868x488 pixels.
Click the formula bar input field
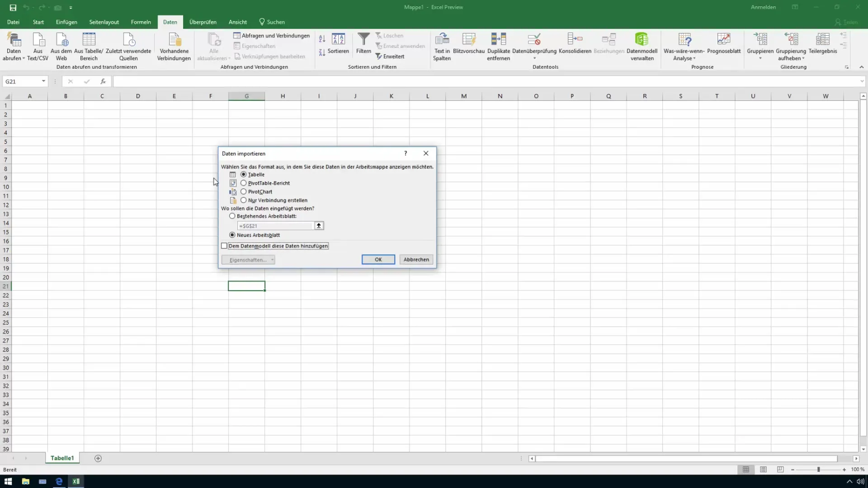point(486,81)
